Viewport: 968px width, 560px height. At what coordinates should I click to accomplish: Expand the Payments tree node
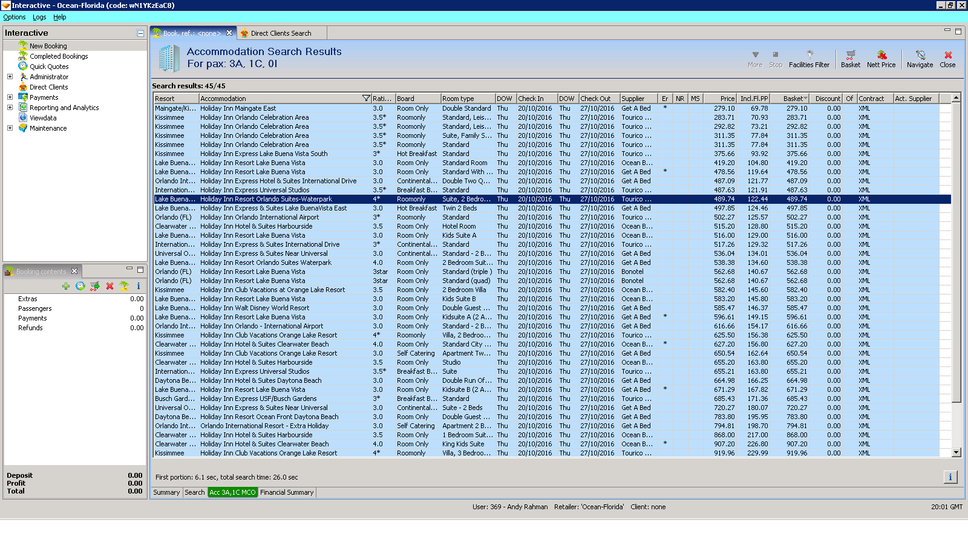coord(10,97)
